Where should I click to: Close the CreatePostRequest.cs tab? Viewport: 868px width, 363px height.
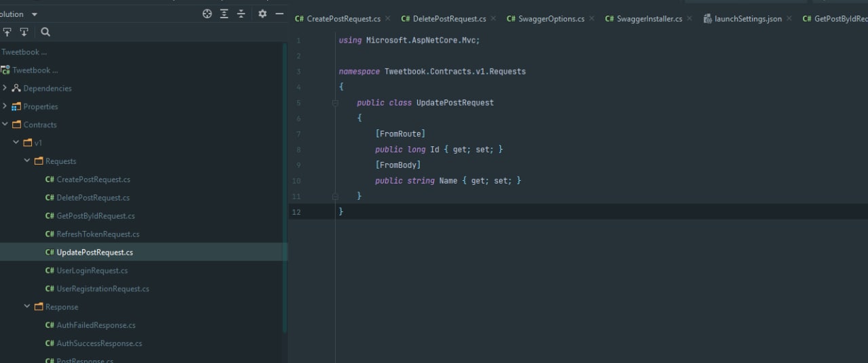pos(388,18)
